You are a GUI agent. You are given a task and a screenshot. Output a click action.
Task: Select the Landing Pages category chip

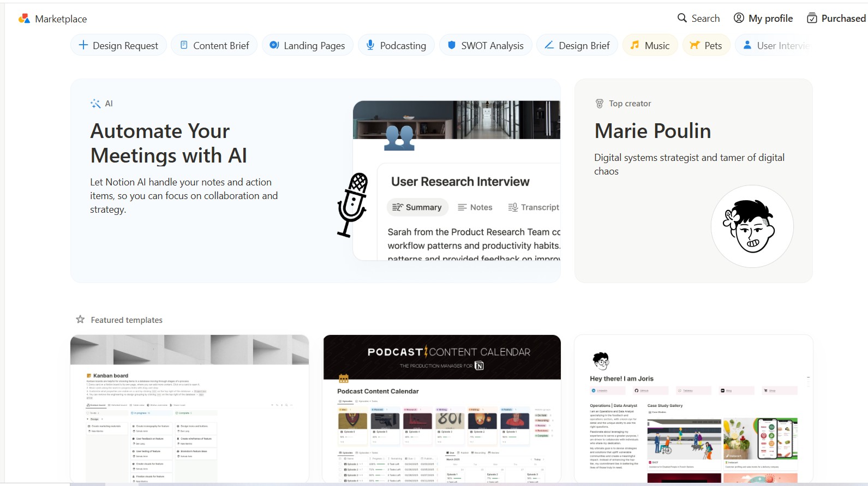coord(308,45)
